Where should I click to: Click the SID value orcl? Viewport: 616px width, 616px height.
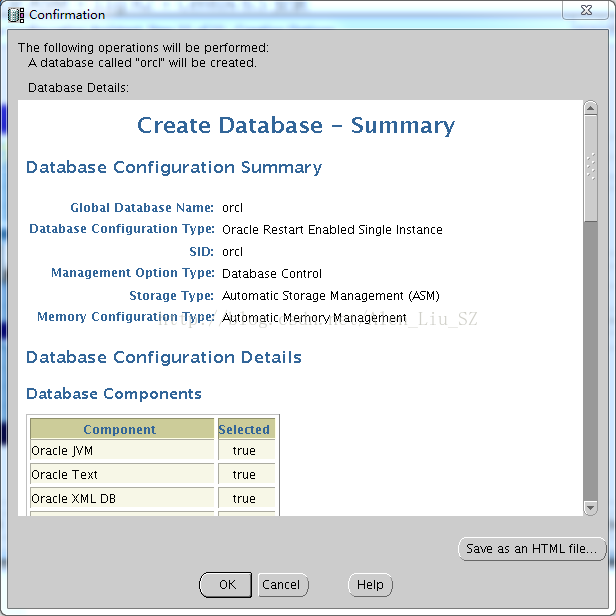pyautogui.click(x=232, y=251)
